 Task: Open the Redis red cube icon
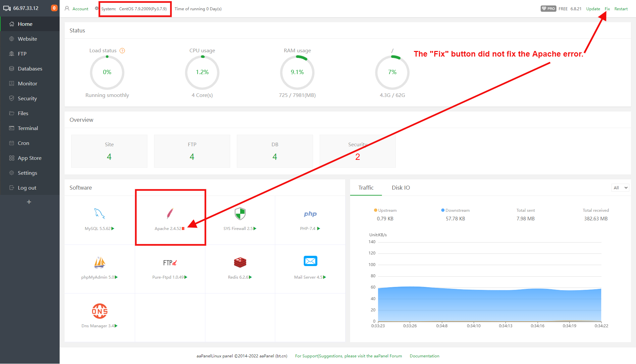240,262
